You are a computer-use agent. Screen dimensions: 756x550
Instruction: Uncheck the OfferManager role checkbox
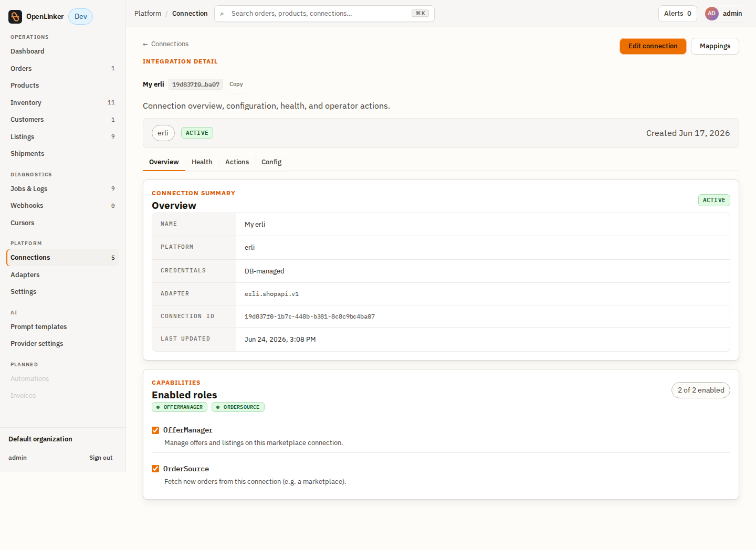pos(155,430)
